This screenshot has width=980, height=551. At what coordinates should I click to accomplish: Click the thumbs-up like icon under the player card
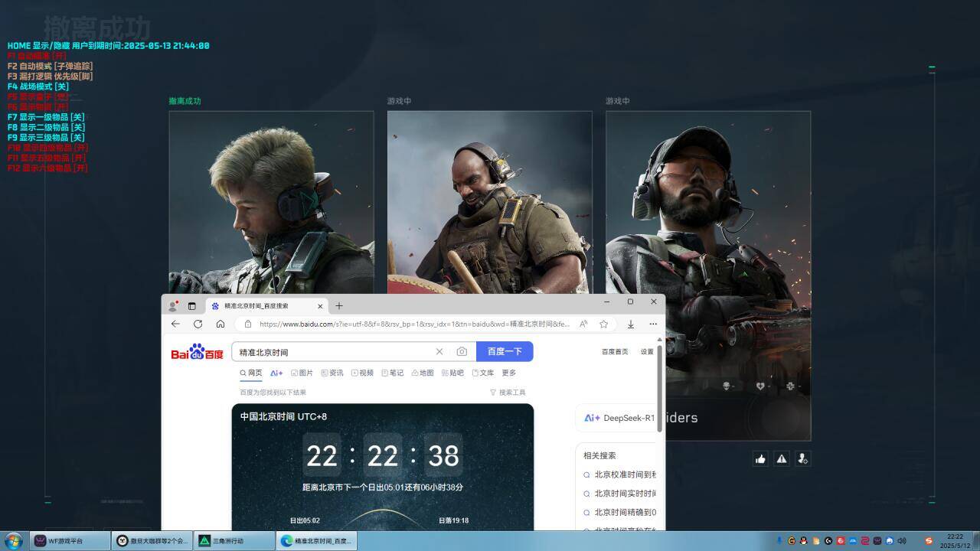[x=760, y=458]
